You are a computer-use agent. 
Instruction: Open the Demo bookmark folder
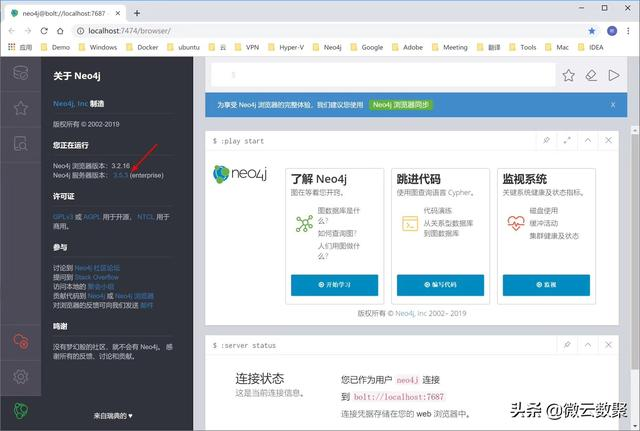56,47
